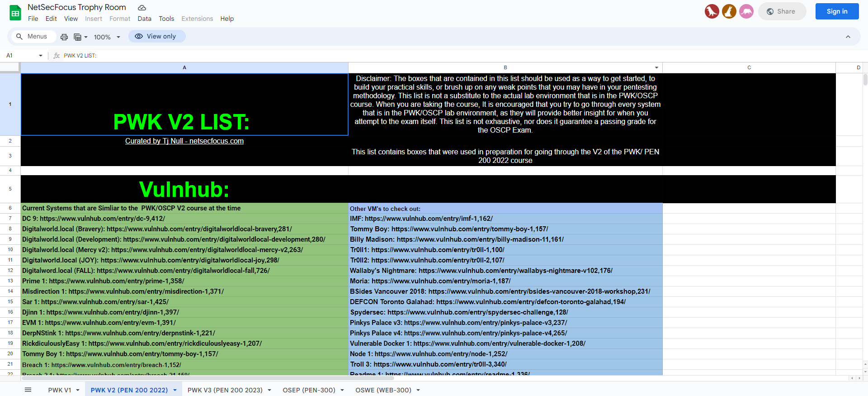Select the Djinn 1 vulnhub cell
868x396 pixels.
pyautogui.click(x=184, y=312)
